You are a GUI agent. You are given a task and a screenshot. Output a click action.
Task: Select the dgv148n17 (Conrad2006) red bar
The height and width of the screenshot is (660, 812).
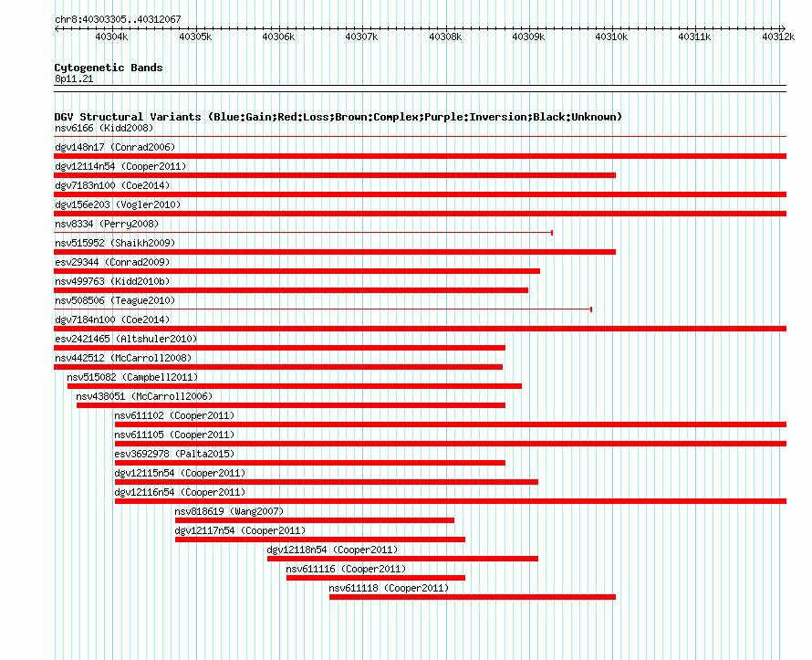(420, 156)
